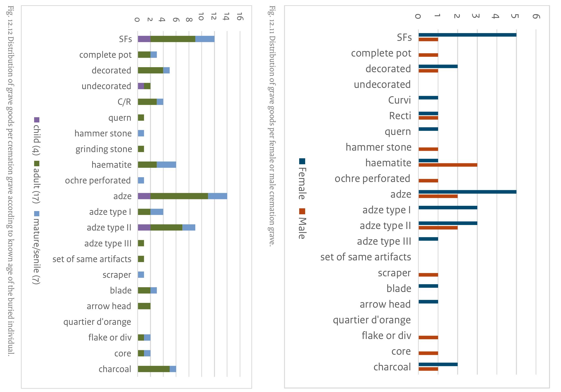Click the Fig. 12.12 caption text
The height and width of the screenshot is (392, 561).
coord(11,180)
